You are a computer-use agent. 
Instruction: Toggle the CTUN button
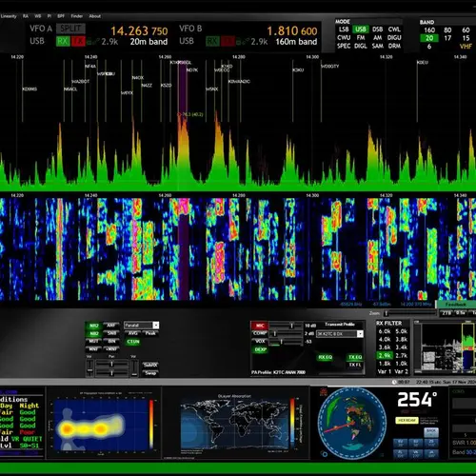pos(133,342)
